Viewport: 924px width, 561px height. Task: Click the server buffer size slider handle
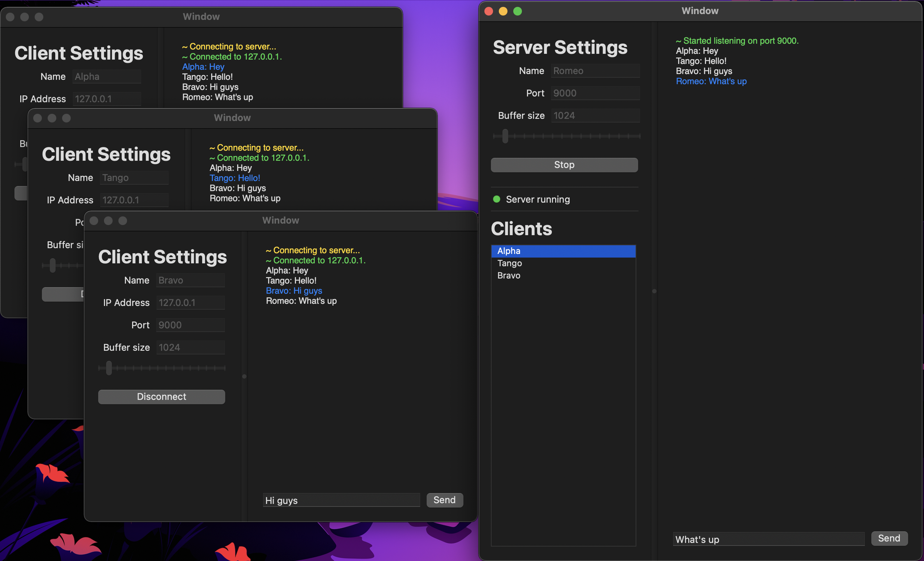coord(505,136)
